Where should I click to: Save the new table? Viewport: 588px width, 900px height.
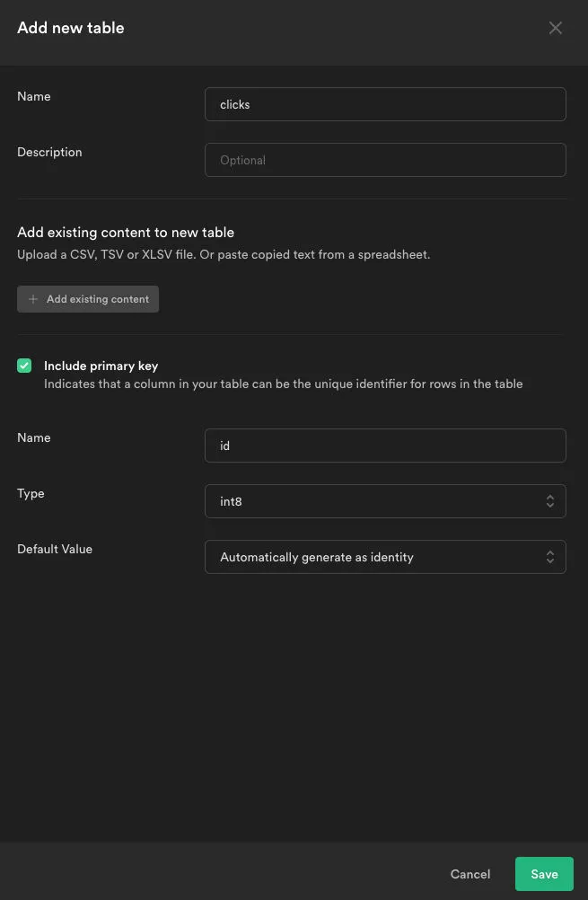(x=544, y=874)
